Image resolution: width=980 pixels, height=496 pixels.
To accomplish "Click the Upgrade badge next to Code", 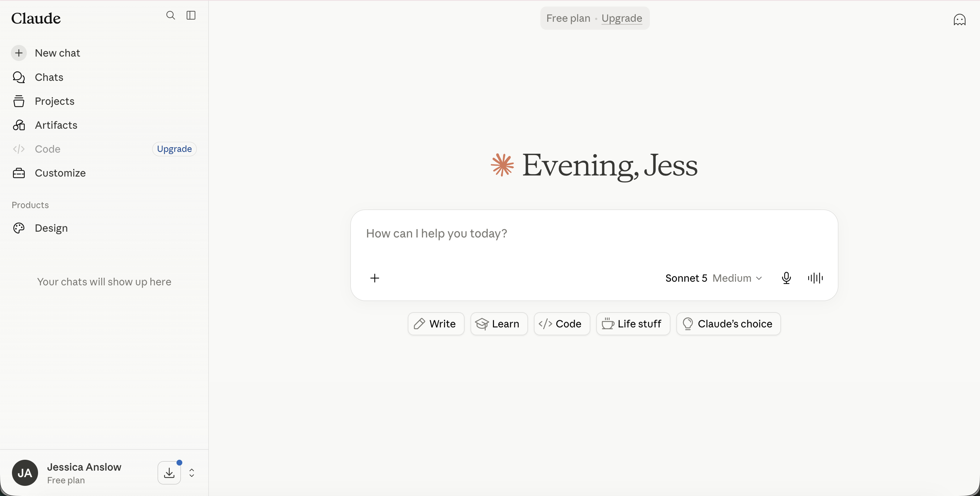I will click(x=174, y=149).
